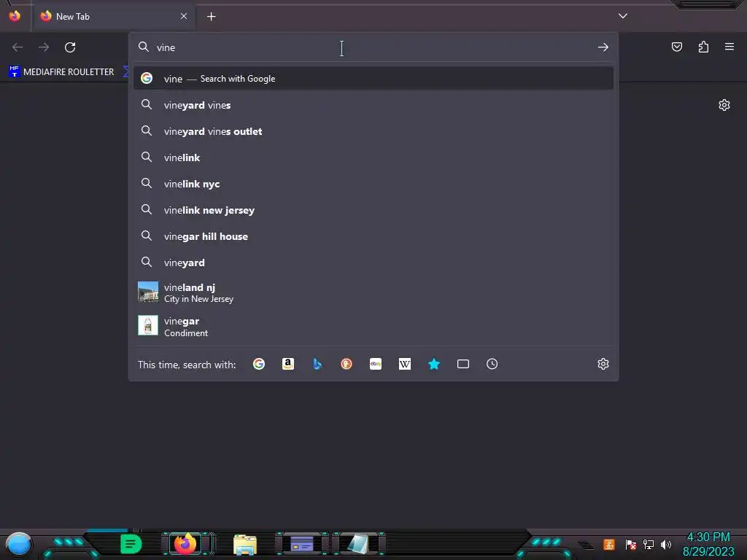Choose 'vineyard' suggestion
Viewport: 747px width, 560px height.
pyautogui.click(x=373, y=262)
